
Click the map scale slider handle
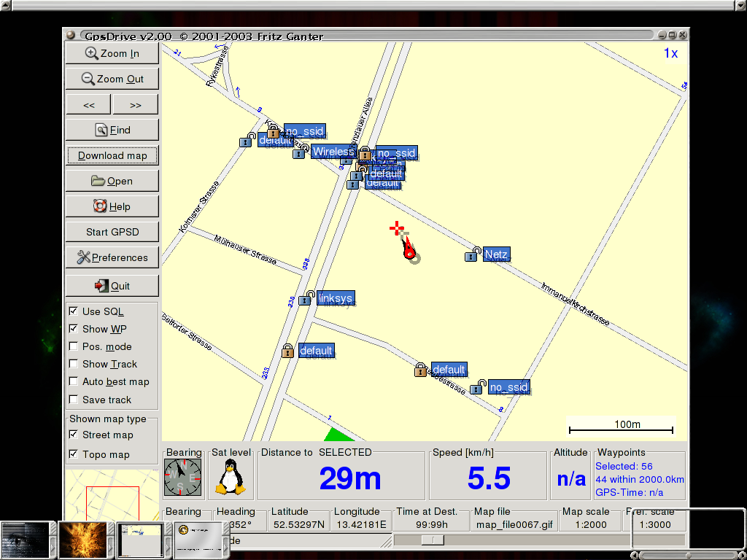point(433,540)
